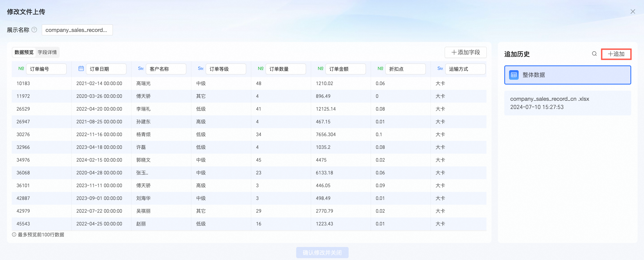Click order amount cell 7656.304

coord(326,135)
